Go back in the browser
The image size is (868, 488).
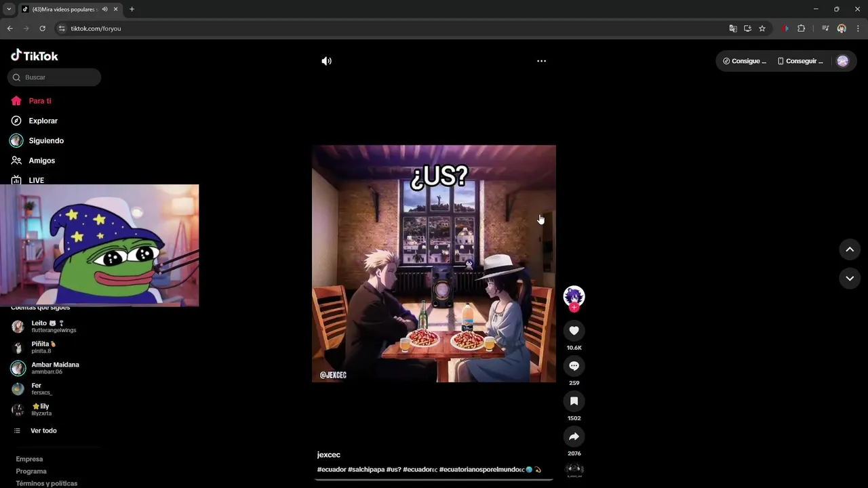(9, 28)
